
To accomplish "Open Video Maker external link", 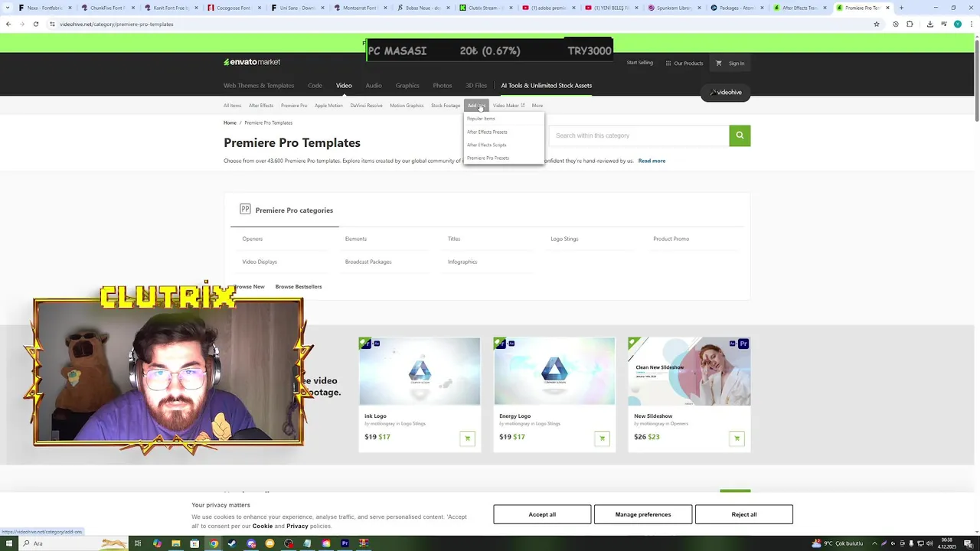I will click(508, 106).
